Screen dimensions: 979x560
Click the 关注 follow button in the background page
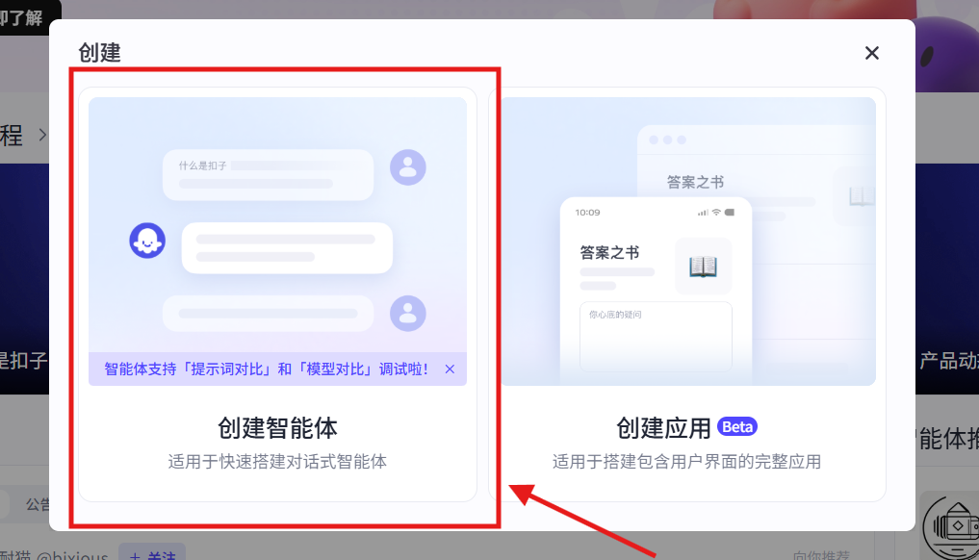pyautogui.click(x=152, y=554)
